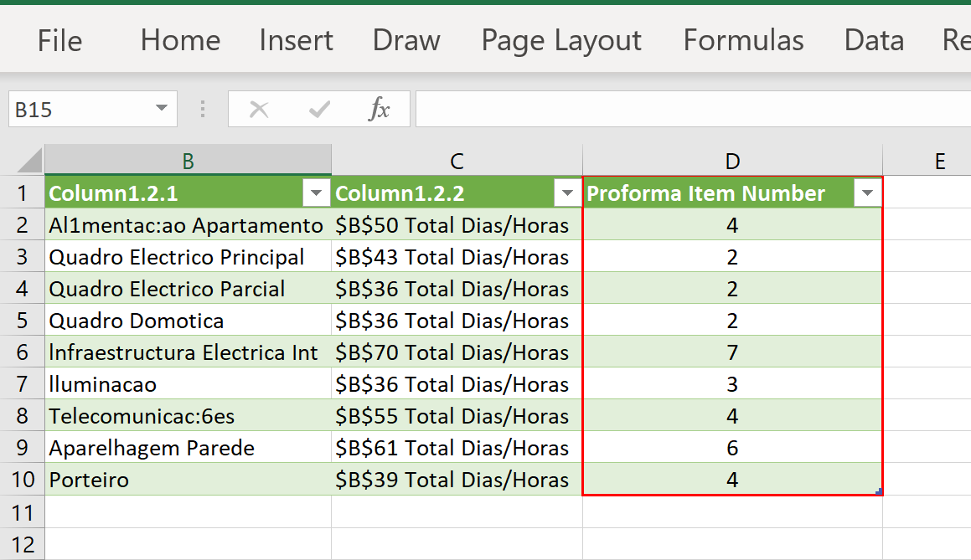
Task: Switch to the Formulas tab
Action: [x=743, y=40]
